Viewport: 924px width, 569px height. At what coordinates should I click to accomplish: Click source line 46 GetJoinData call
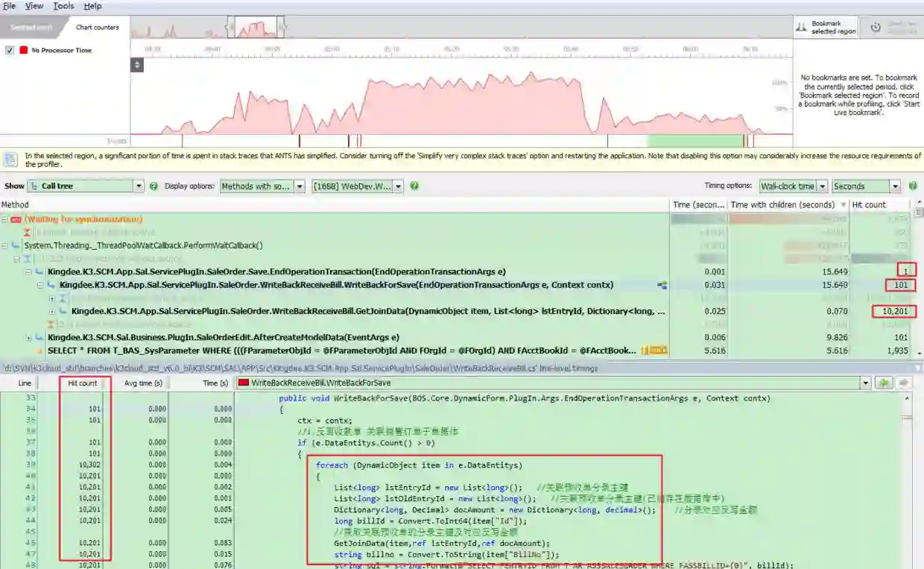[x=442, y=543]
